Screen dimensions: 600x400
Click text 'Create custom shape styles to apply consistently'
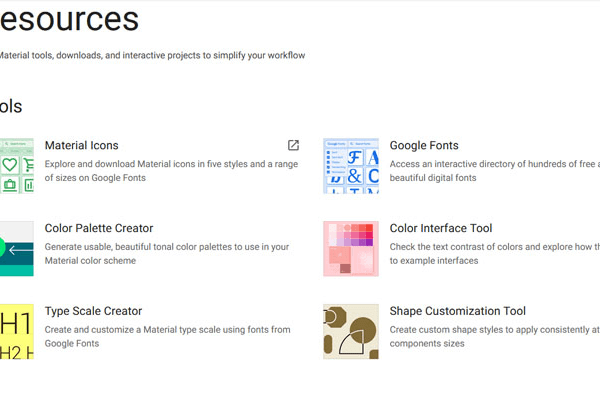click(489, 330)
